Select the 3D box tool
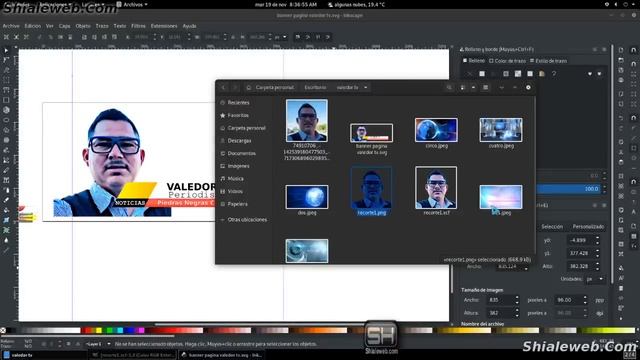 coord(6,110)
